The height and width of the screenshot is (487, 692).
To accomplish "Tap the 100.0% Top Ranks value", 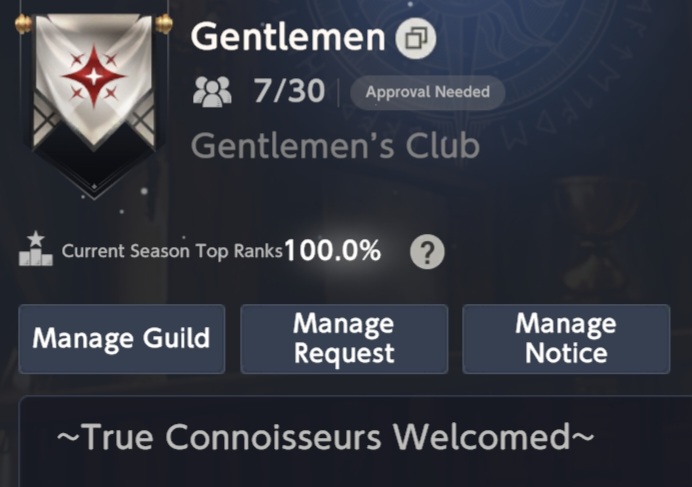I will tap(333, 251).
